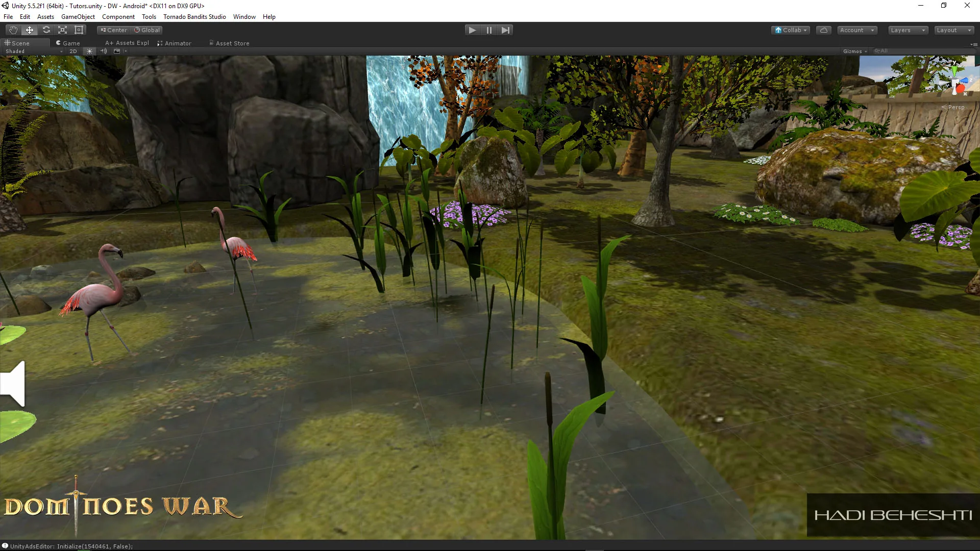Viewport: 980px width, 551px height.
Task: Toggle Persp projection label
Action: click(x=953, y=107)
